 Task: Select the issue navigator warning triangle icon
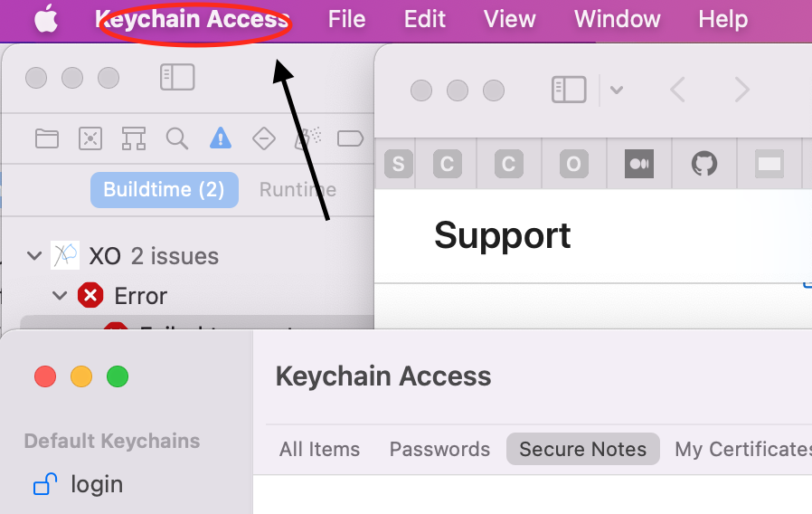pos(221,138)
